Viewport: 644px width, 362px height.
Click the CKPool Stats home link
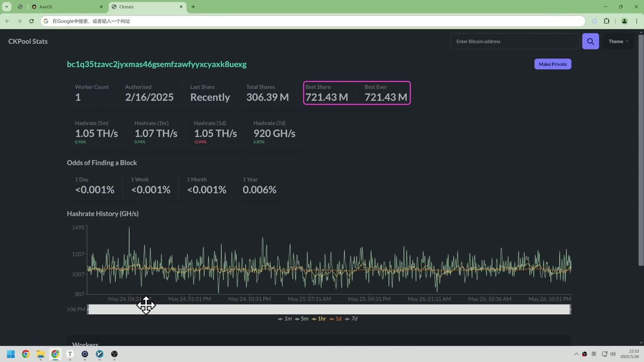[x=28, y=41]
